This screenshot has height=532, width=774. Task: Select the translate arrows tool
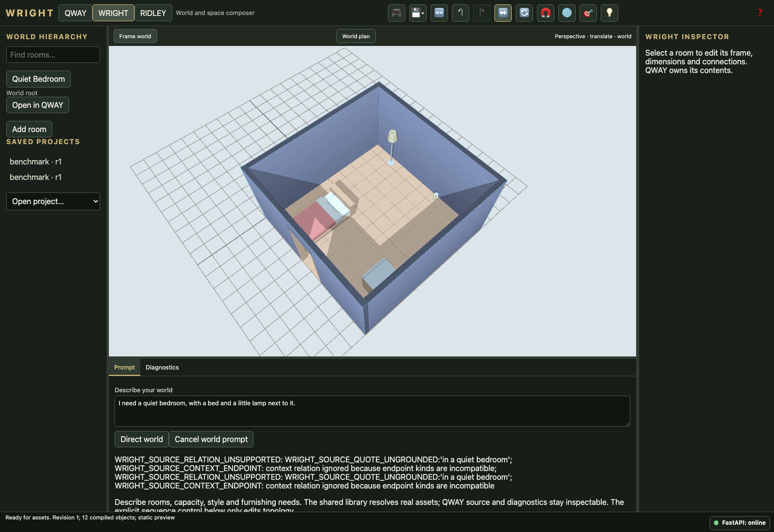[503, 13]
